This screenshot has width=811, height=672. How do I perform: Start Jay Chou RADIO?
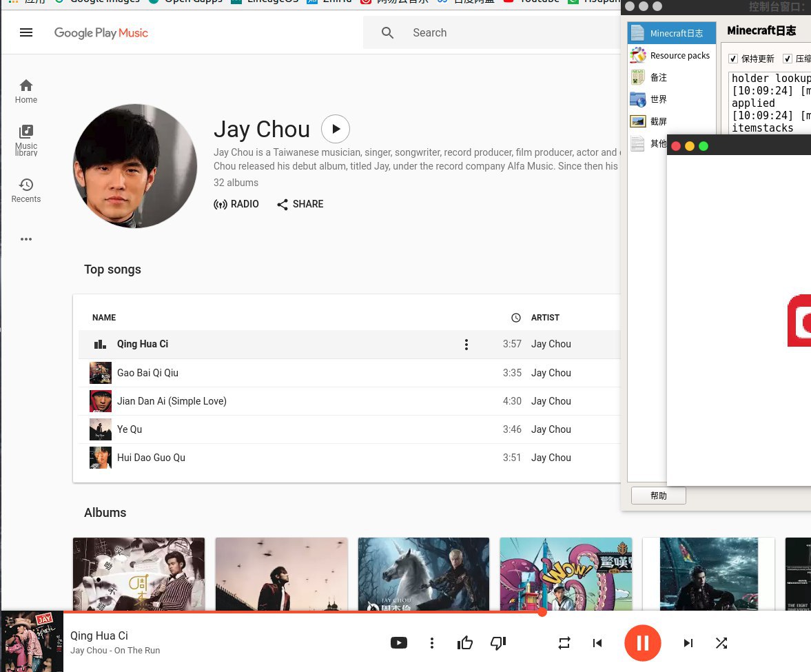click(236, 204)
